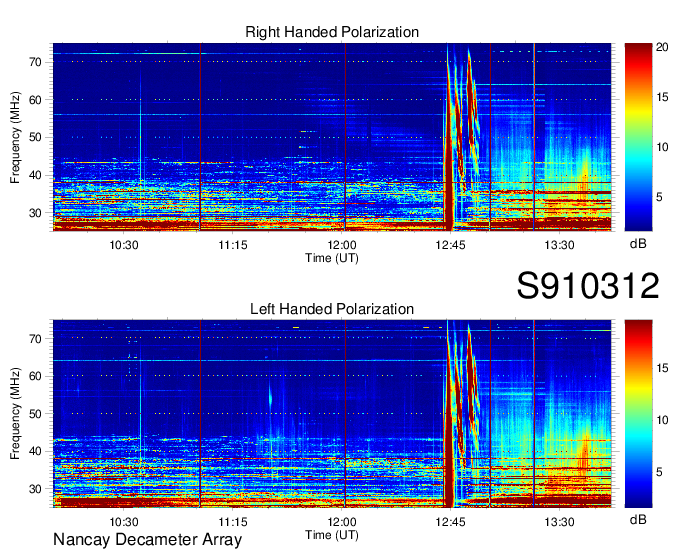This screenshot has height=552, width=680.
Task: Click the Left Handed Polarization title
Action: click(332, 309)
